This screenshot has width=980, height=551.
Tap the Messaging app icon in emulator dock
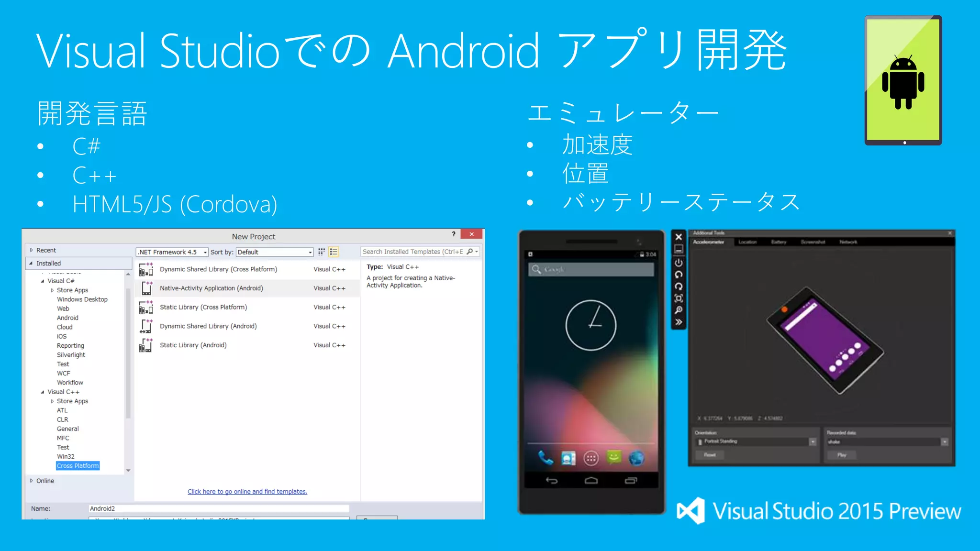coord(614,458)
